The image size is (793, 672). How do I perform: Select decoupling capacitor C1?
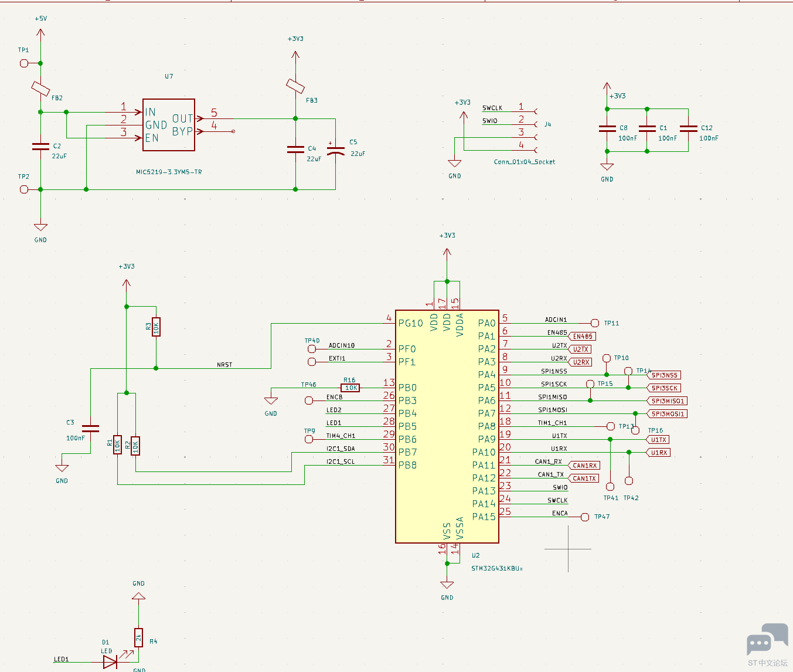(647, 128)
